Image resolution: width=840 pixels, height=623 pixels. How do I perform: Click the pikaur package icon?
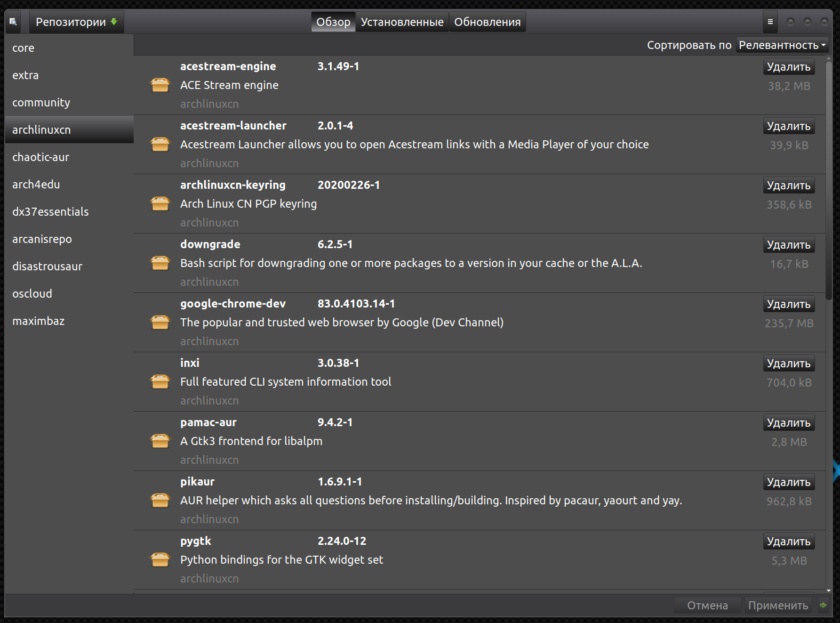[160, 501]
